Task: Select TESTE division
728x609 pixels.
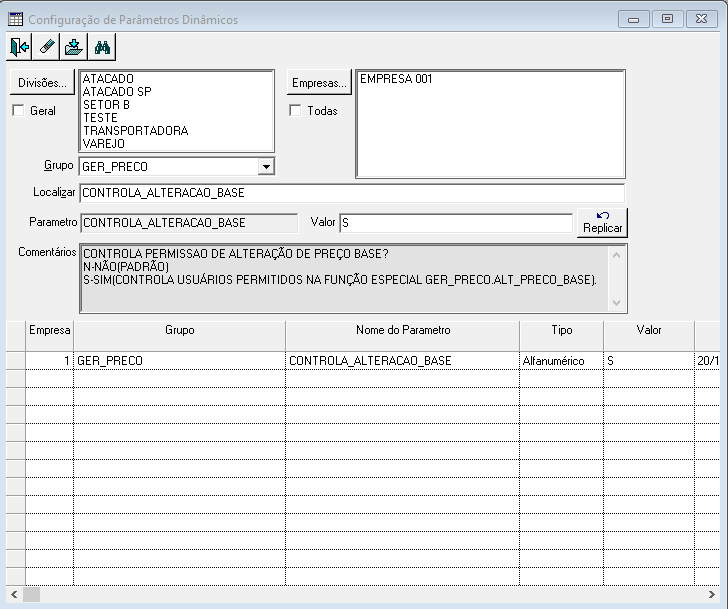Action: [100, 118]
